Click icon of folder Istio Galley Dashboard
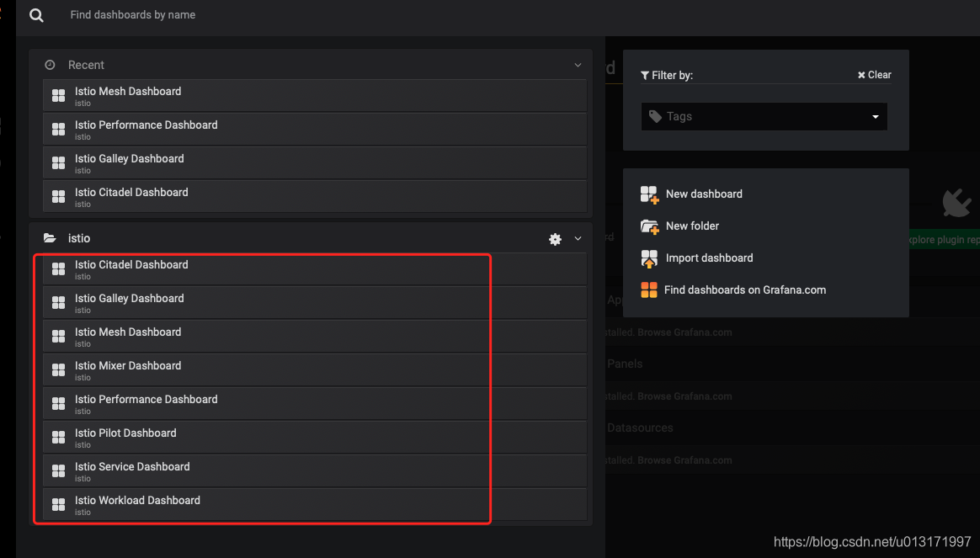This screenshot has height=558, width=980. (59, 303)
